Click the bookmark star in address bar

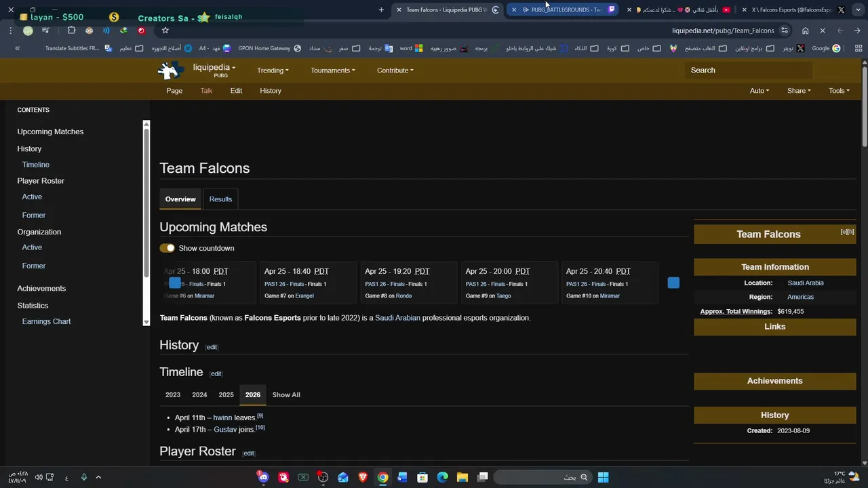point(165,30)
